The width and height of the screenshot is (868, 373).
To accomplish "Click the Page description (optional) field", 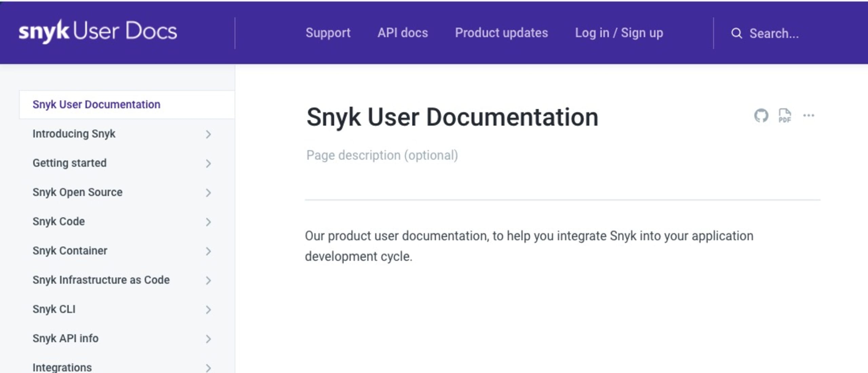I will coord(382,155).
